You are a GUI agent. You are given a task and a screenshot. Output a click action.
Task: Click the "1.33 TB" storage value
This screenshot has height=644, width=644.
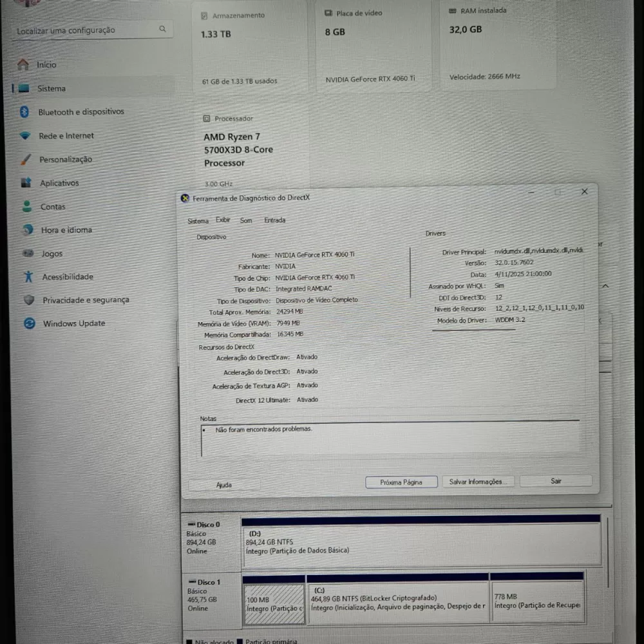pyautogui.click(x=216, y=34)
